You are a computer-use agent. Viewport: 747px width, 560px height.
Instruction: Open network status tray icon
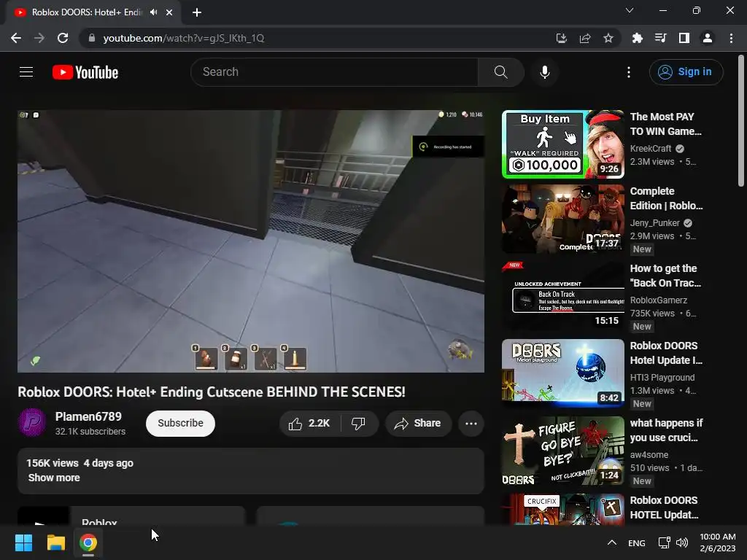pos(664,542)
